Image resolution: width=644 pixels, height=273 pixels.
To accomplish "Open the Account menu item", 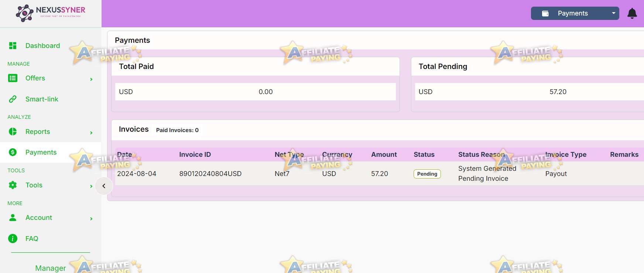I will (x=39, y=217).
